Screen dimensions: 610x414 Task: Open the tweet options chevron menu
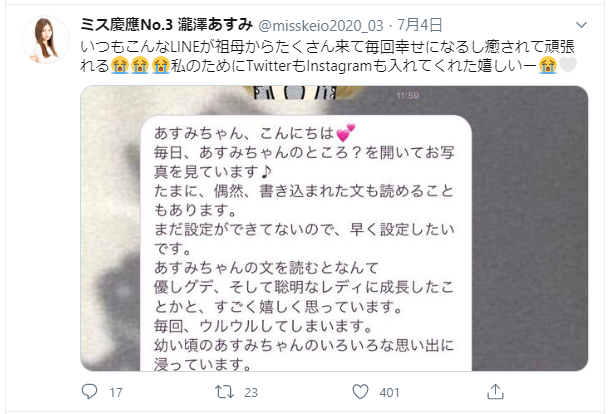[581, 25]
